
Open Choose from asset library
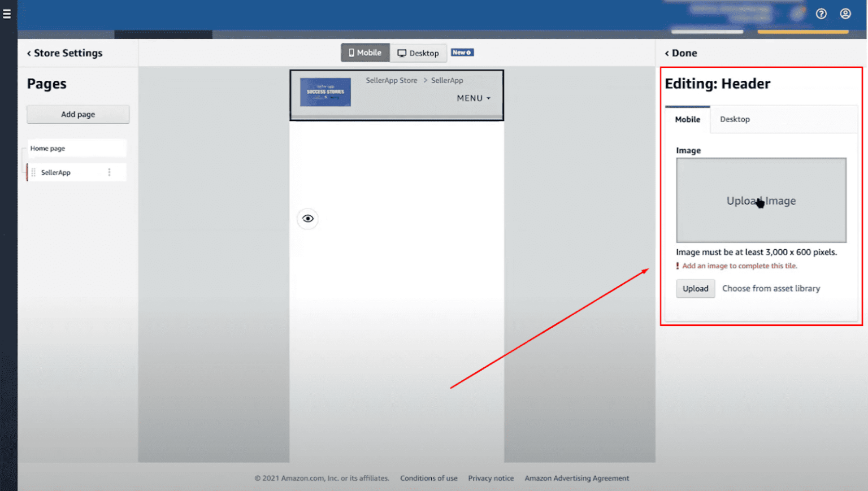[771, 288]
